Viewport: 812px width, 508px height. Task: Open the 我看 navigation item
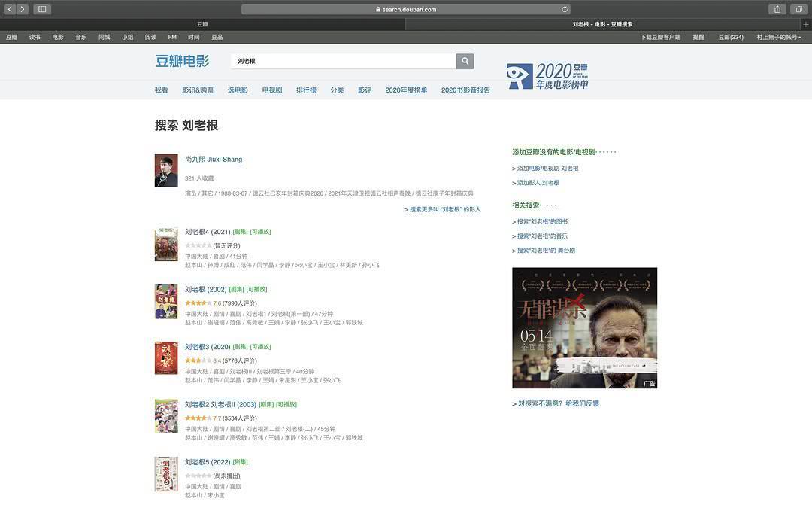(162, 90)
